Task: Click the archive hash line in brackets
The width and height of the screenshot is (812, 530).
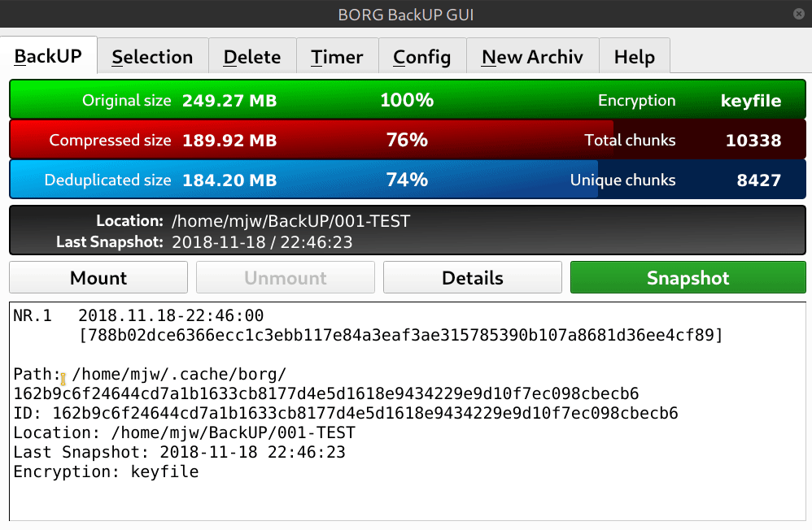Action: 400,335
